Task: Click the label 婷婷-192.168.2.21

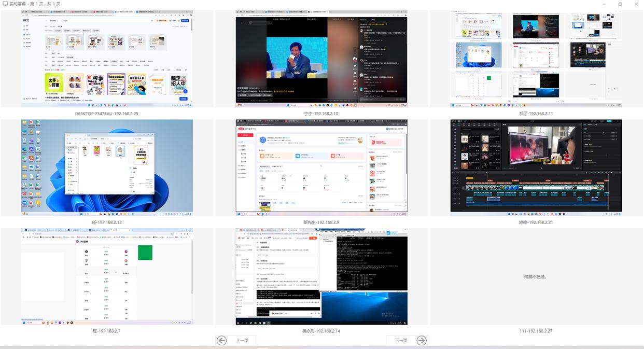Action: click(x=536, y=222)
